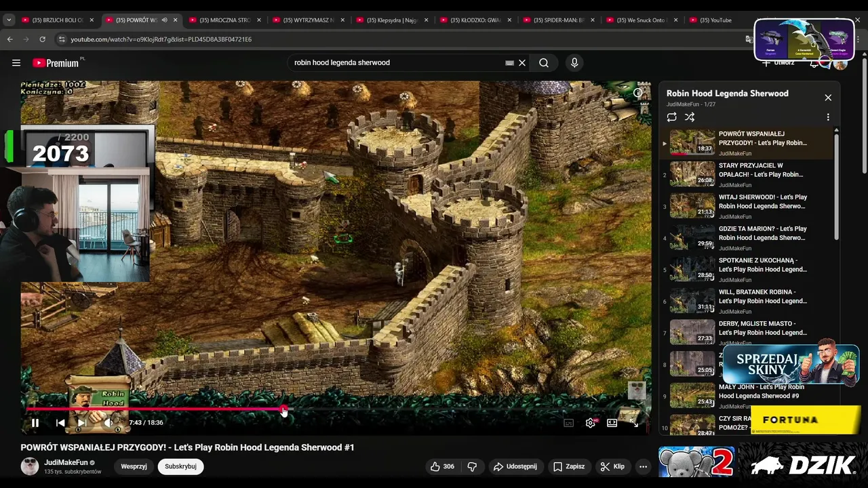This screenshot has height=488, width=868.
Task: Like the video
Action: [x=442, y=466]
